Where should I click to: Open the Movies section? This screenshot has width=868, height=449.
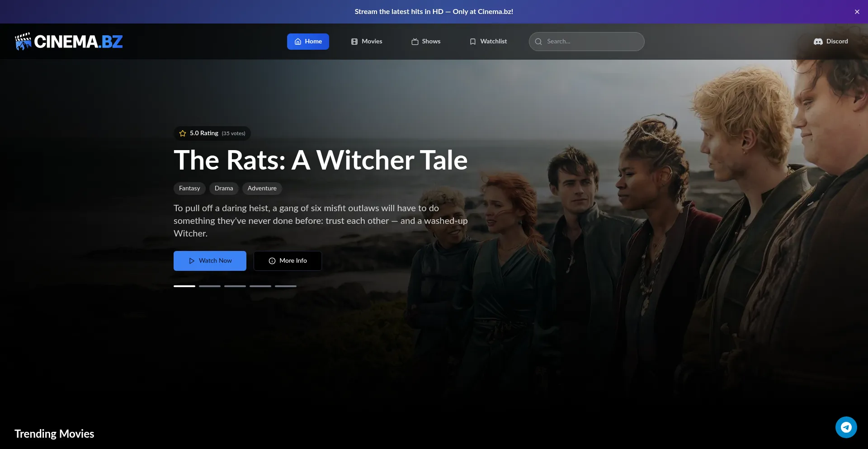[x=367, y=42]
